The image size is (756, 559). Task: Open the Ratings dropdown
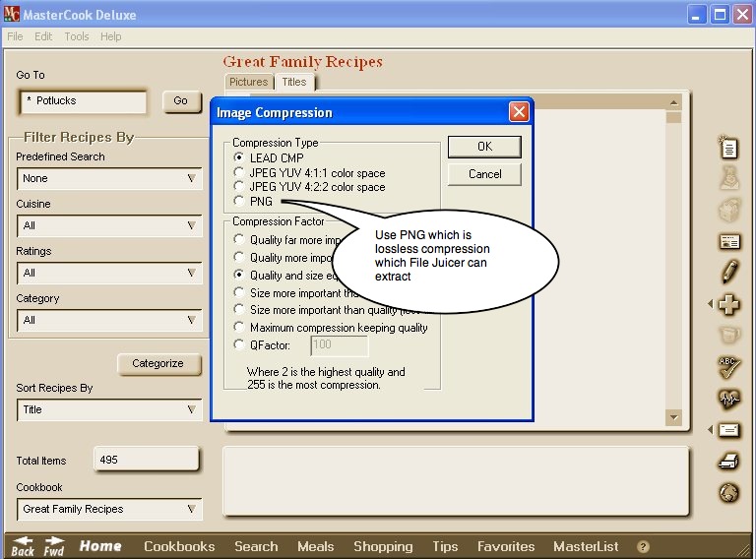109,274
